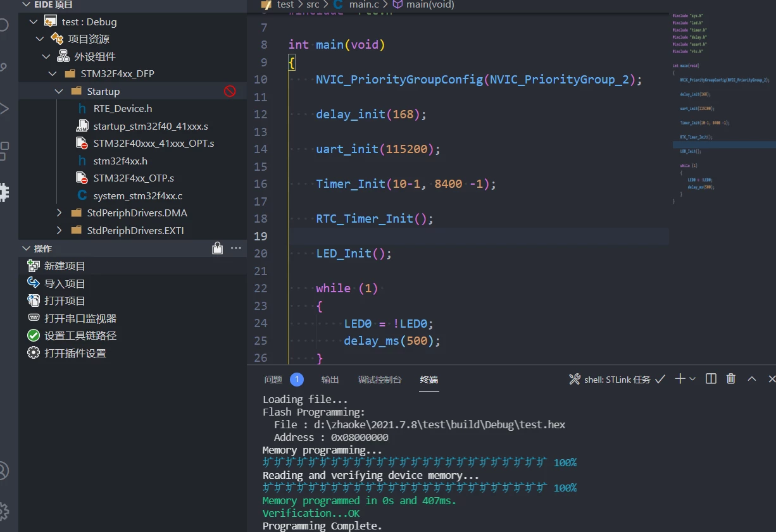Screen dimensions: 776x532
Task: Open the new terminal dropdown arrow
Action: [x=692, y=379]
